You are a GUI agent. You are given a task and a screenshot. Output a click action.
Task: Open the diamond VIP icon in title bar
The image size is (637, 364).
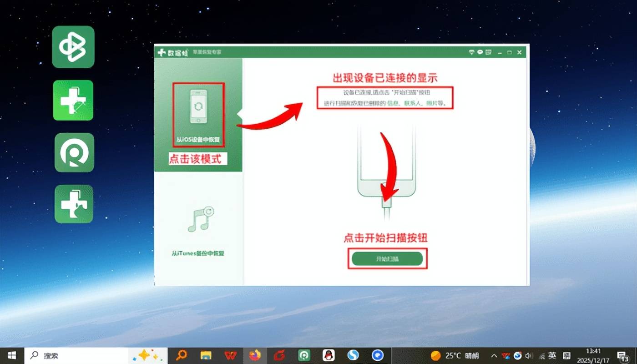(x=472, y=52)
